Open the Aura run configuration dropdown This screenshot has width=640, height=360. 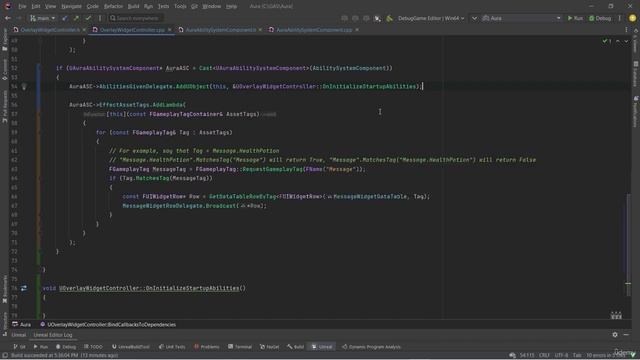click(x=521, y=18)
